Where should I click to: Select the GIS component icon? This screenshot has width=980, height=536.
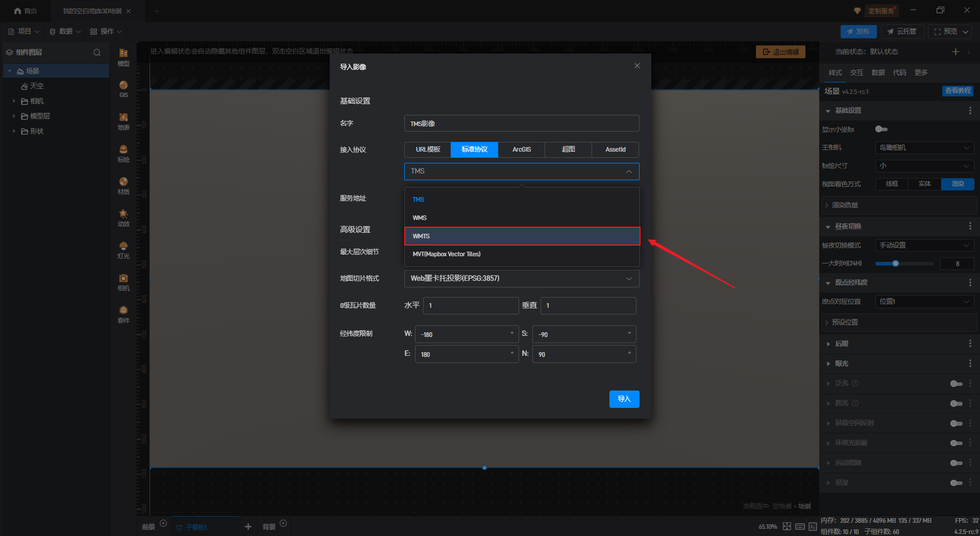pos(123,89)
